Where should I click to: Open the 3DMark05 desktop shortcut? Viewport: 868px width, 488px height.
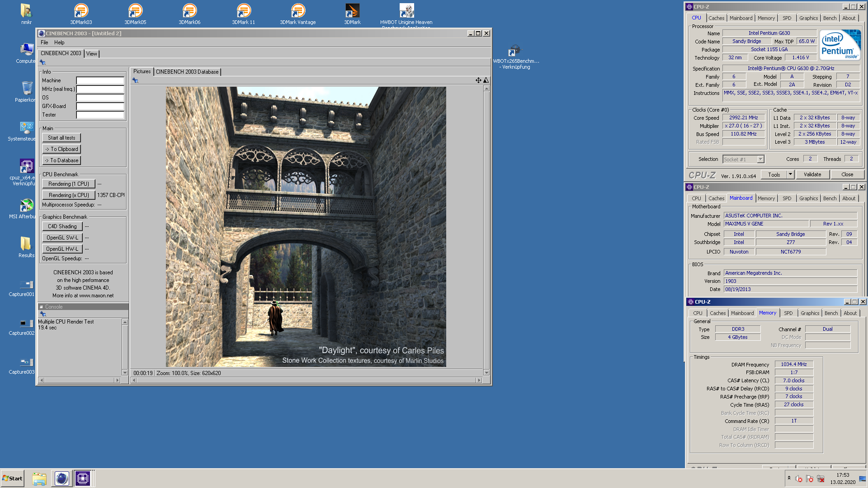(x=135, y=14)
